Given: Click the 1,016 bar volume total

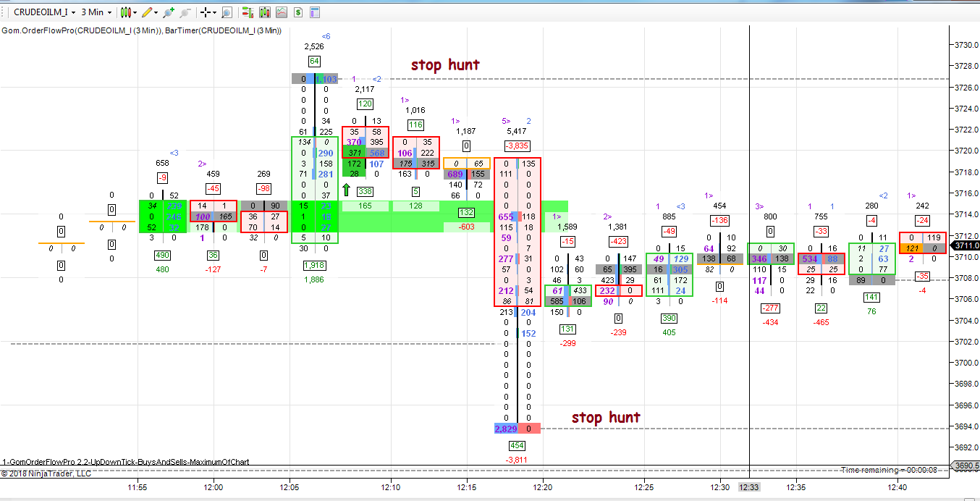Looking at the screenshot, I should coord(415,111).
